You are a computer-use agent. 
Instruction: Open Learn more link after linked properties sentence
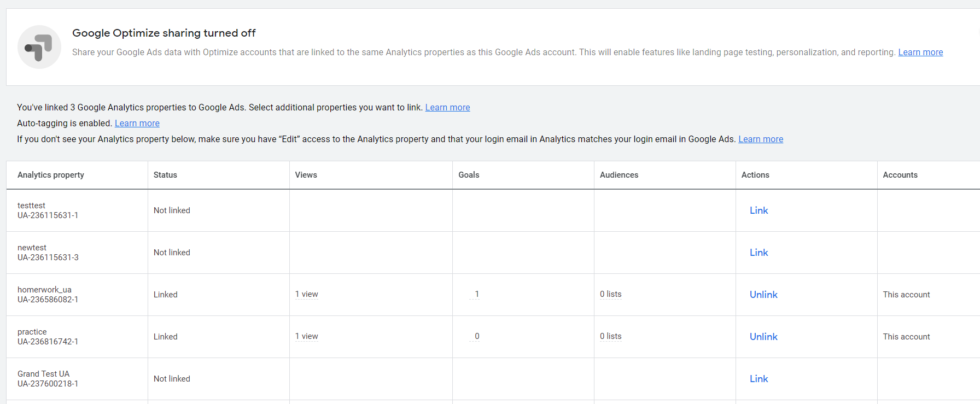coord(447,107)
